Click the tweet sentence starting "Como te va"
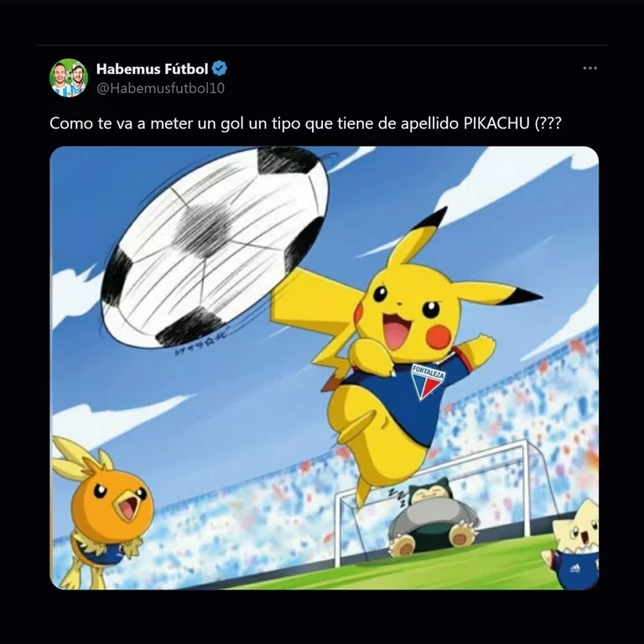The height and width of the screenshot is (644, 644). pyautogui.click(x=305, y=123)
